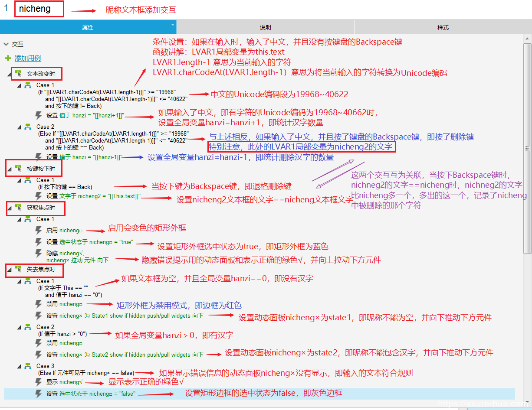Image resolution: width=532 pixels, height=410 pixels.
Task: Click the nicheng widget name field
Action: pyautogui.click(x=39, y=9)
